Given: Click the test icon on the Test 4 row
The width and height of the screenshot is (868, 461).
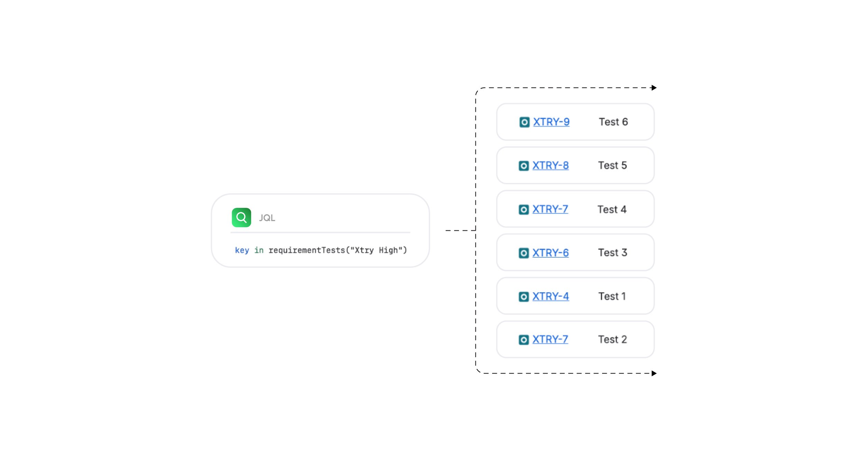Looking at the screenshot, I should [x=524, y=210].
